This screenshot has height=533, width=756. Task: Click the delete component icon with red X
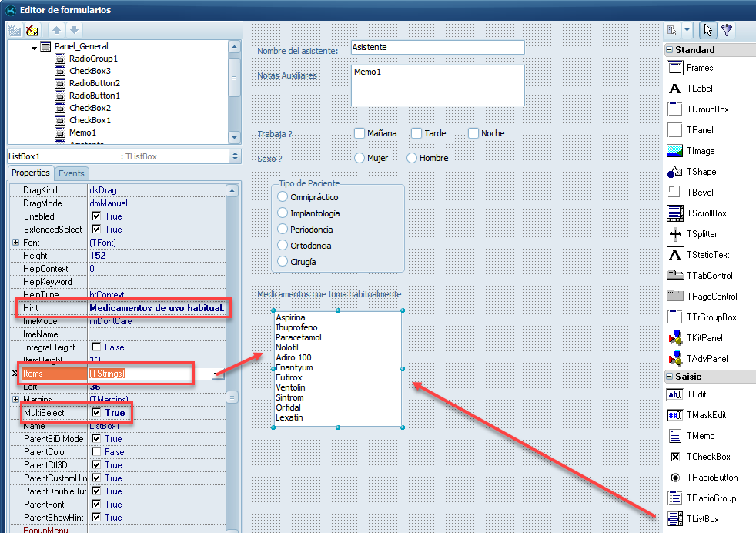coord(32,30)
